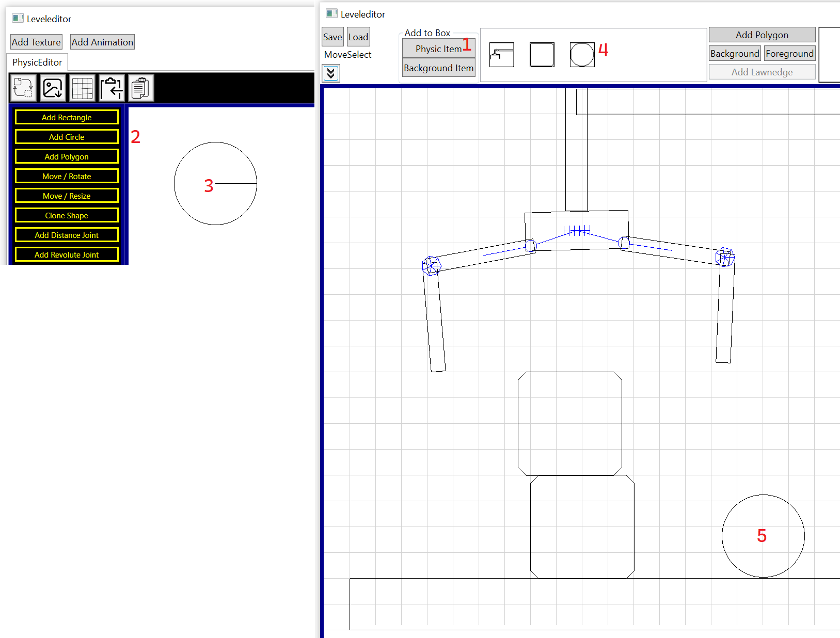Image resolution: width=840 pixels, height=638 pixels.
Task: Click the import image icon
Action: point(53,88)
